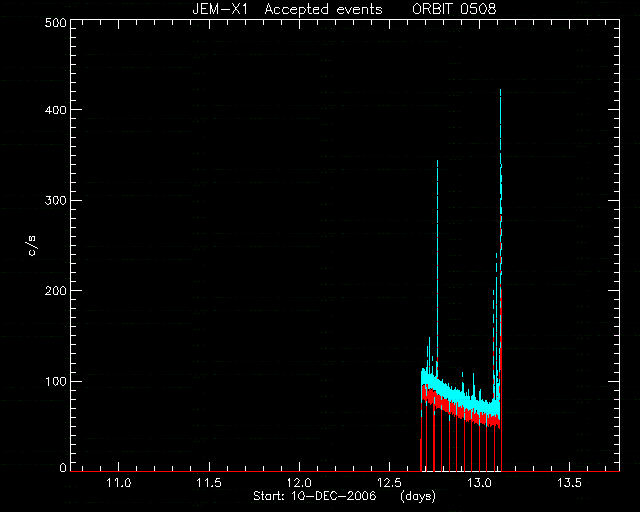This screenshot has height=512, width=640.
Task: Click the red data band below cyan curve
Action: click(x=457, y=410)
